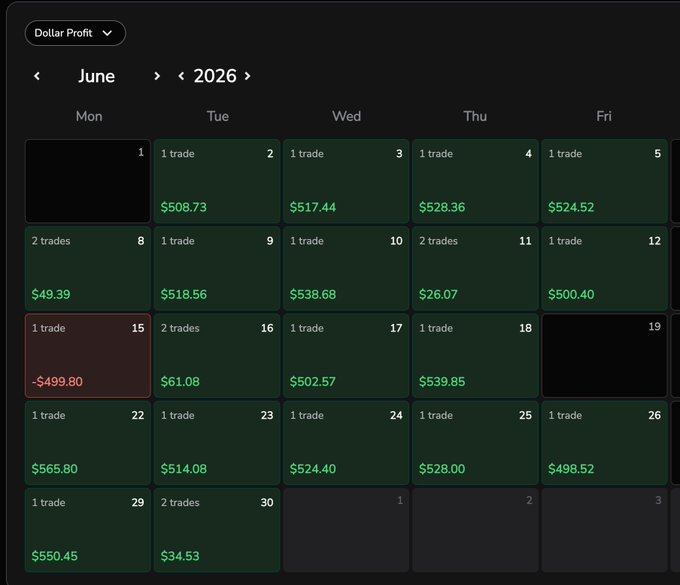The height and width of the screenshot is (585, 680).
Task: Open June 11 cell with $26.07
Action: tap(475, 268)
